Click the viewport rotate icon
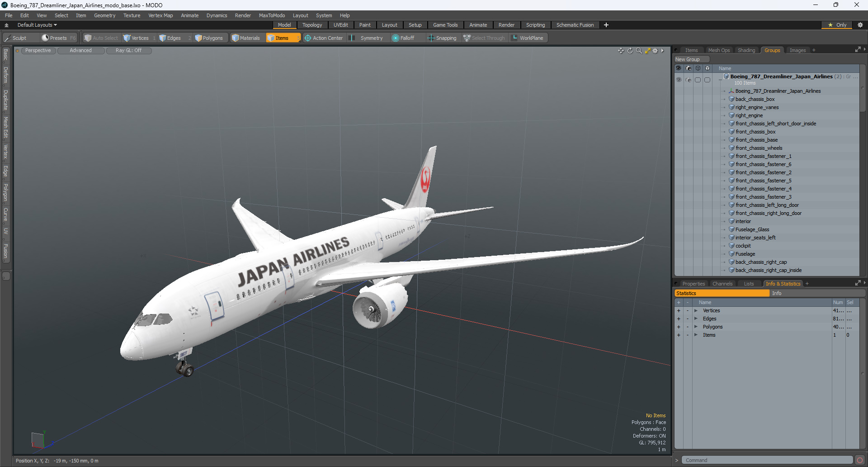 click(630, 51)
